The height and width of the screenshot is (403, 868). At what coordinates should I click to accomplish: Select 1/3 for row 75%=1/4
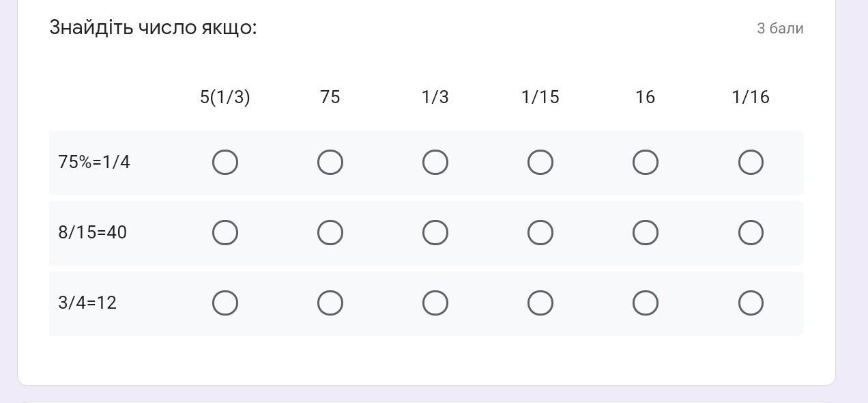pos(435,163)
